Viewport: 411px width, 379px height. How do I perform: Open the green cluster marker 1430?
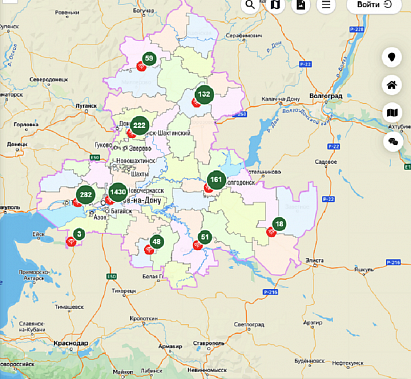click(118, 192)
